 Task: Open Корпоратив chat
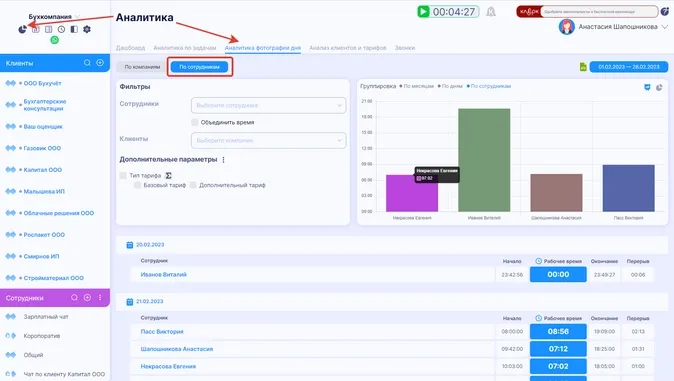pos(42,336)
